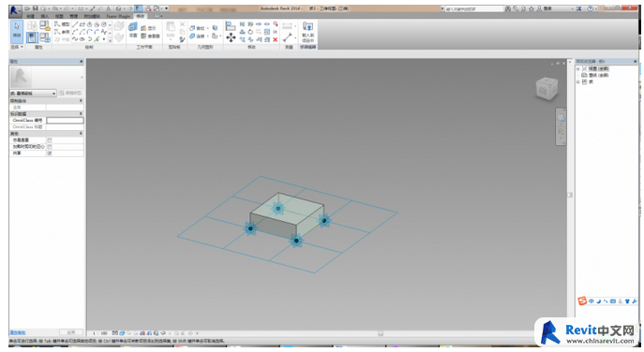Image resolution: width=644 pixels, height=352 pixels.
Task: Expand the Views node in project browser
Action: click(577, 69)
